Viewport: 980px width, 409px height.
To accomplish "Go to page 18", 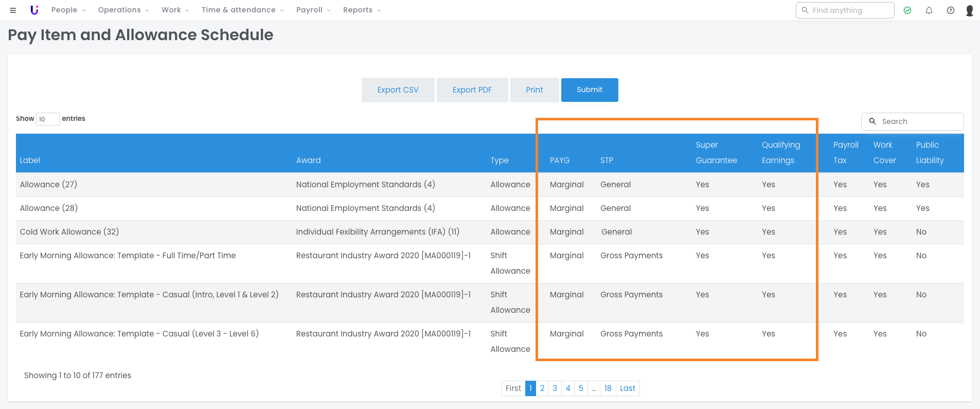I will coord(608,388).
